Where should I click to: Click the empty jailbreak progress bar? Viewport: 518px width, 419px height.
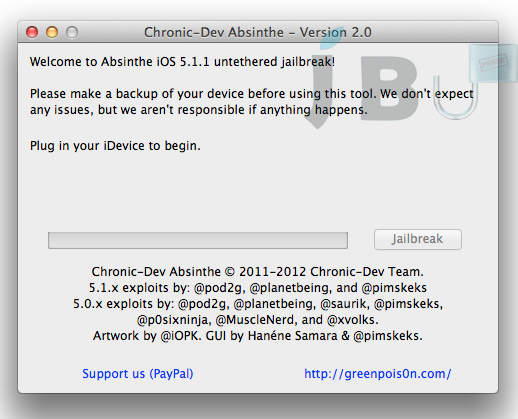point(198,240)
